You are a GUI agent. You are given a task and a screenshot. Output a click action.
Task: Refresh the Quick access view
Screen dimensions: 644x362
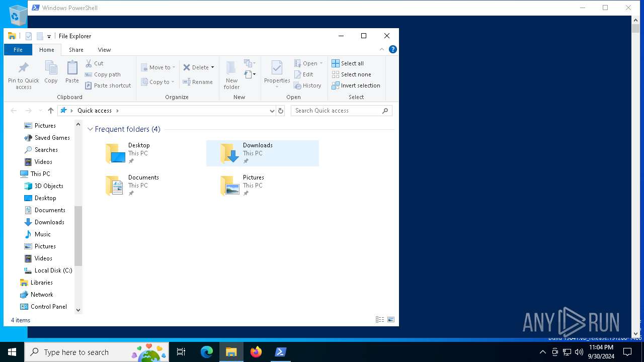(281, 111)
